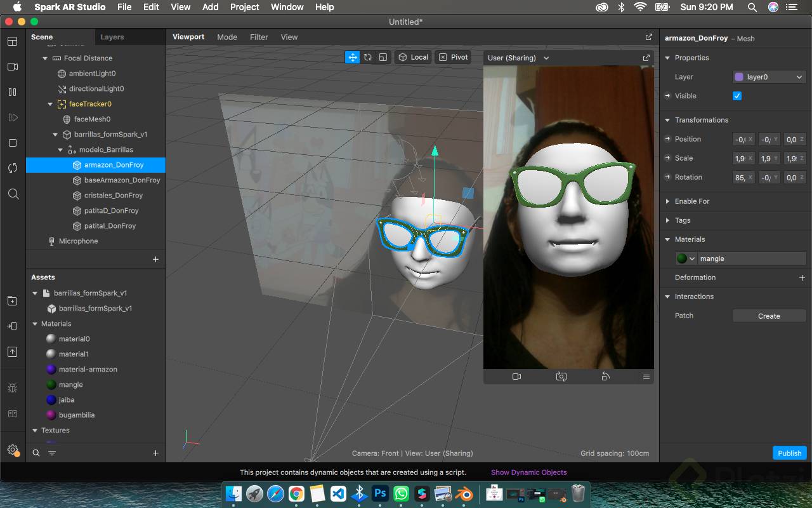Image resolution: width=812 pixels, height=508 pixels.
Task: Open the documentation book icon
Action: [13, 413]
